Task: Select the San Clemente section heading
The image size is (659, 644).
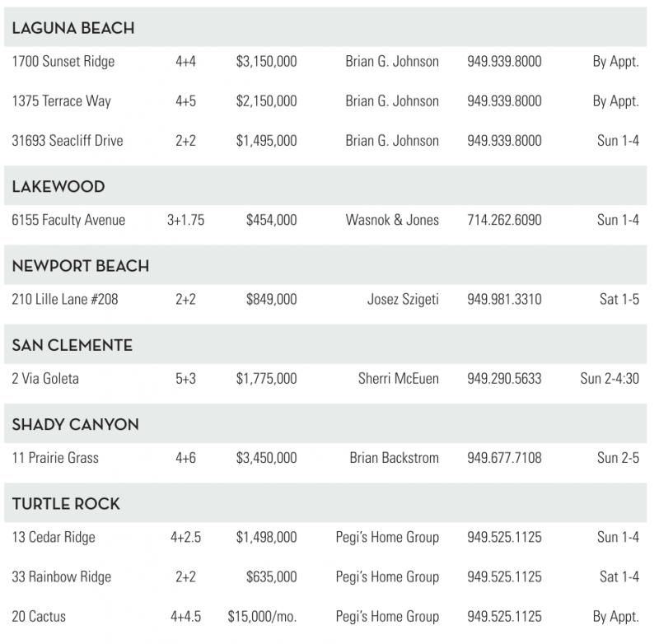Action: (x=72, y=345)
